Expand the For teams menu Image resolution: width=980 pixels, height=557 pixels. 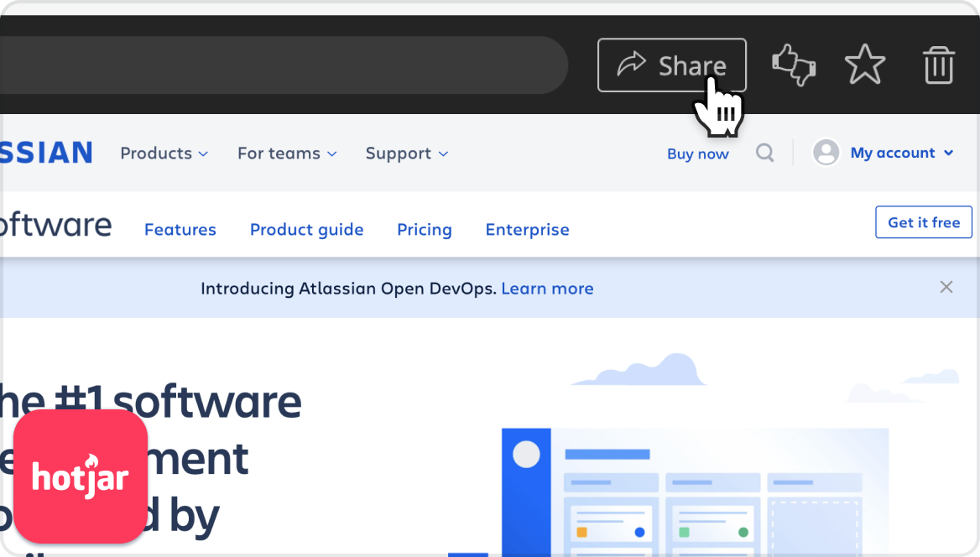tap(287, 154)
